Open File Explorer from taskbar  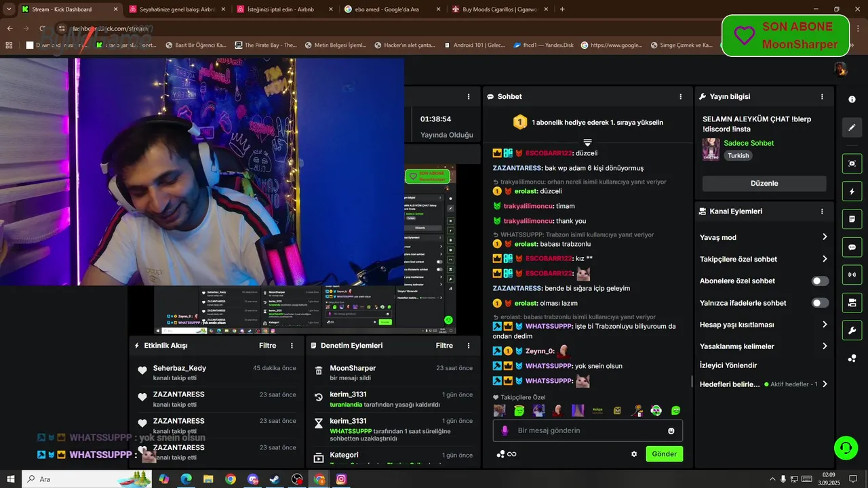pyautogui.click(x=208, y=479)
